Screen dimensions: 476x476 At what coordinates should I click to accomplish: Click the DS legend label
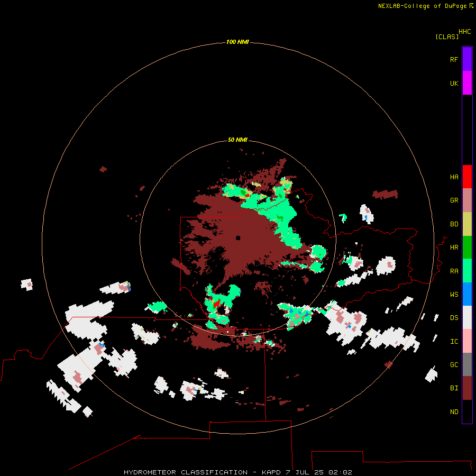(454, 318)
